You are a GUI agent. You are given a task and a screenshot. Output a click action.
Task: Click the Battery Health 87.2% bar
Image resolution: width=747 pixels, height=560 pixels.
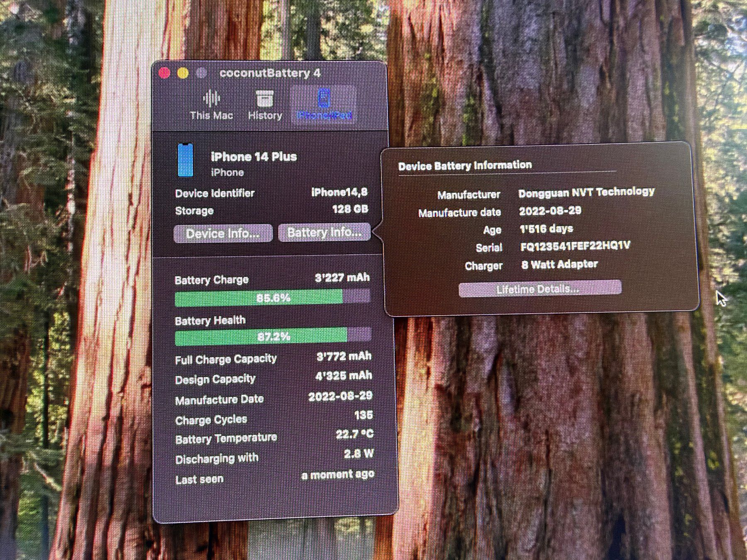pyautogui.click(x=273, y=336)
